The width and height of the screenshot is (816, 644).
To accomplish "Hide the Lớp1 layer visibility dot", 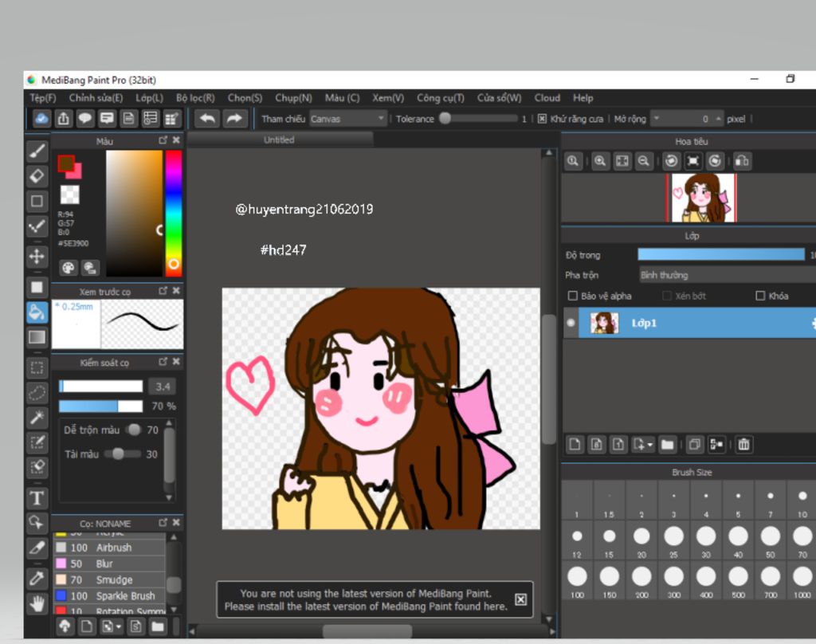I will click(571, 323).
